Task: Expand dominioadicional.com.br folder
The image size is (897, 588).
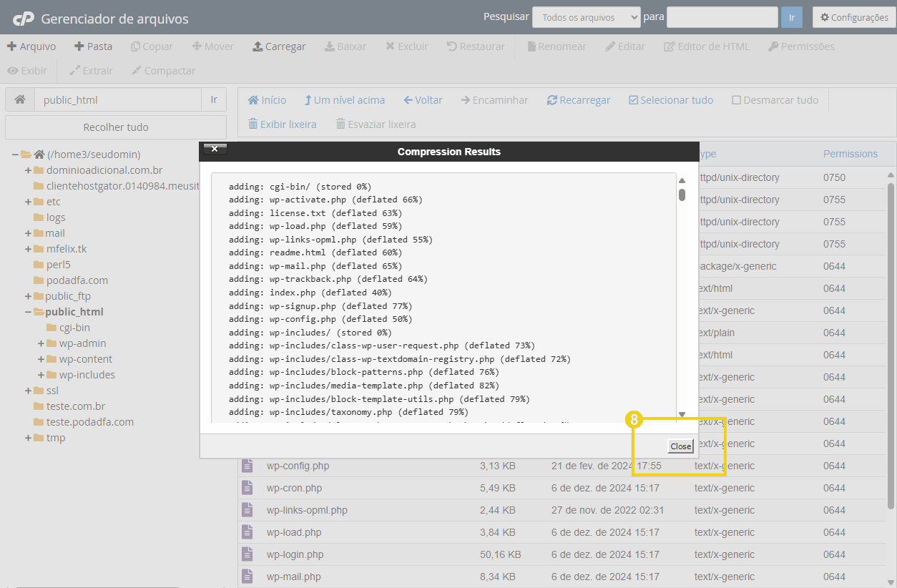Action: coord(28,170)
